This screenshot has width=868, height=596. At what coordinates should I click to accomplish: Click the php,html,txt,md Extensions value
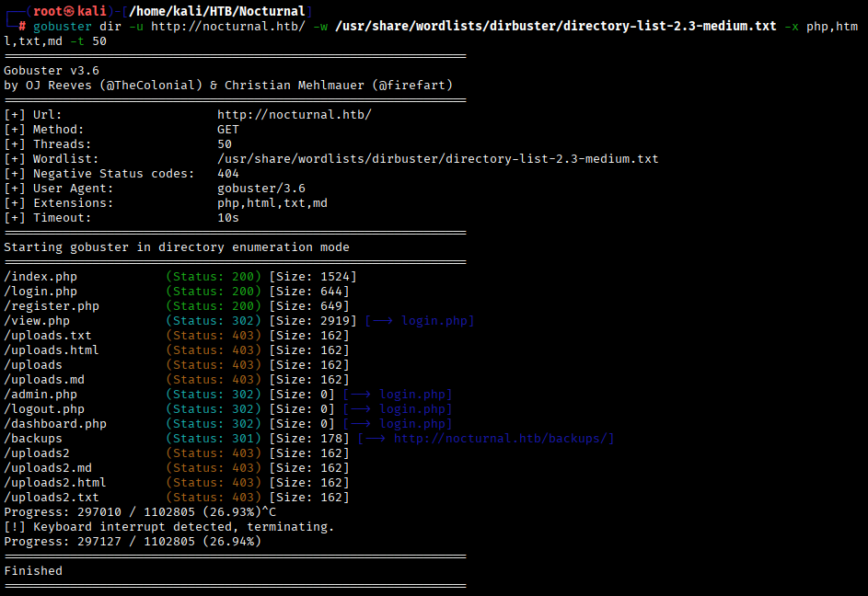(272, 203)
